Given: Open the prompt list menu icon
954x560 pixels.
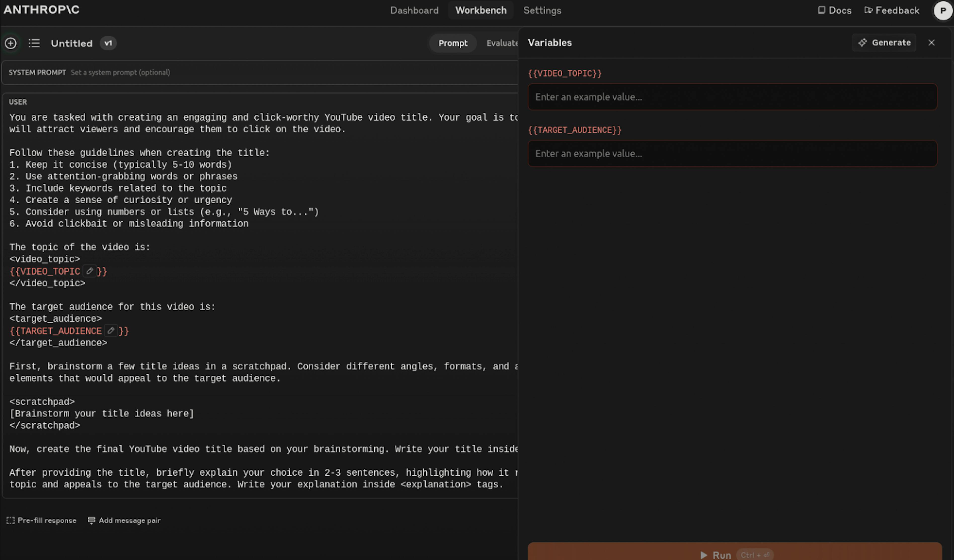Looking at the screenshot, I should point(34,43).
